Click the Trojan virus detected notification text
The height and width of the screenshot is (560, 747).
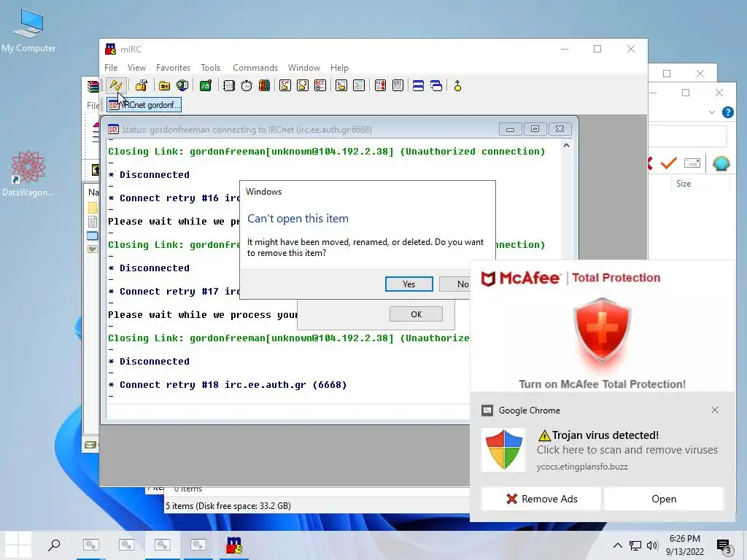click(605, 435)
